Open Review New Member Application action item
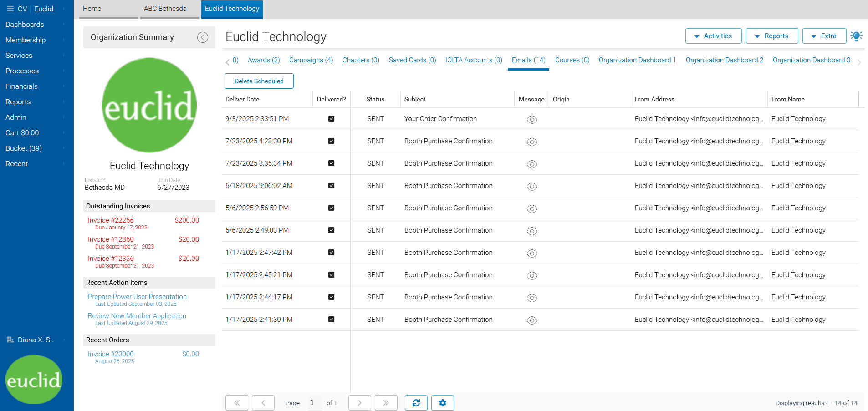The height and width of the screenshot is (411, 868). click(x=137, y=316)
